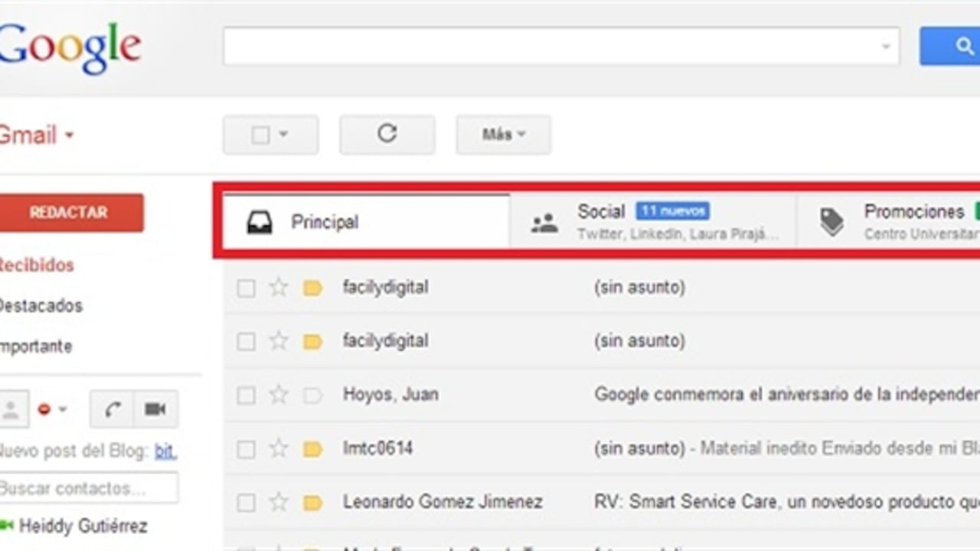This screenshot has height=551, width=980.
Task: Click the importance marker on Hoyos, Juan email
Action: (x=312, y=395)
